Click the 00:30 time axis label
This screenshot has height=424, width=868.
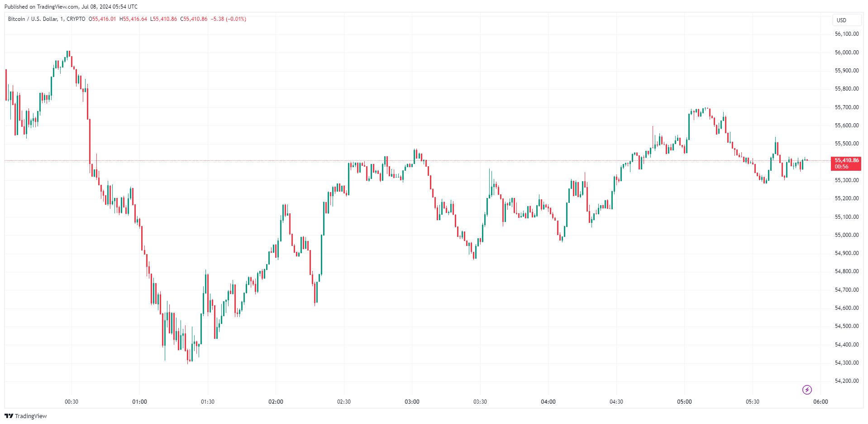pos(72,402)
